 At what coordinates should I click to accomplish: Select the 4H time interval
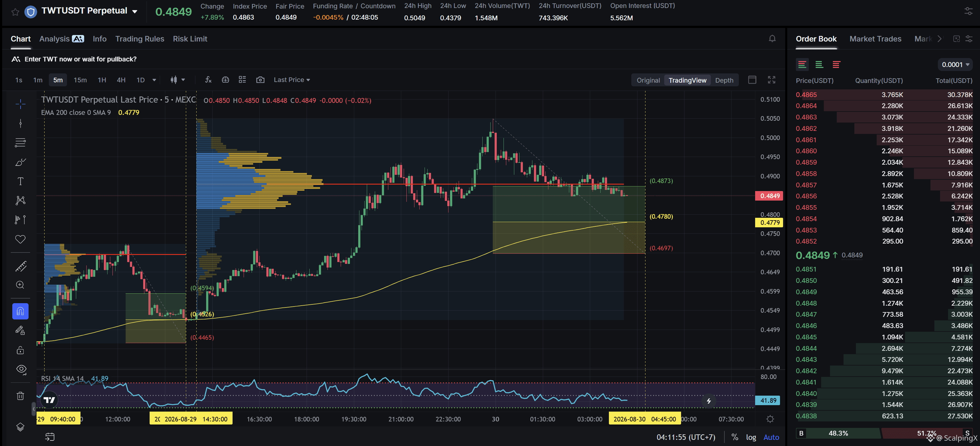point(121,80)
